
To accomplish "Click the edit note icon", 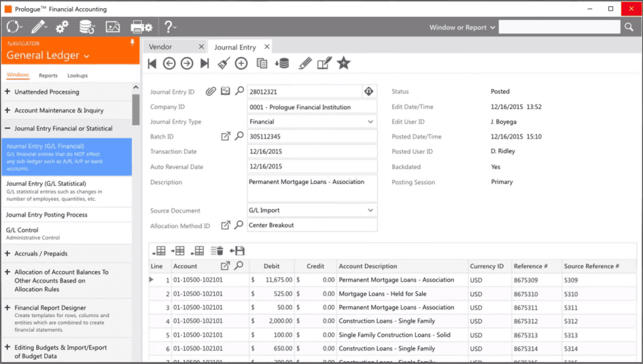I will click(x=324, y=64).
